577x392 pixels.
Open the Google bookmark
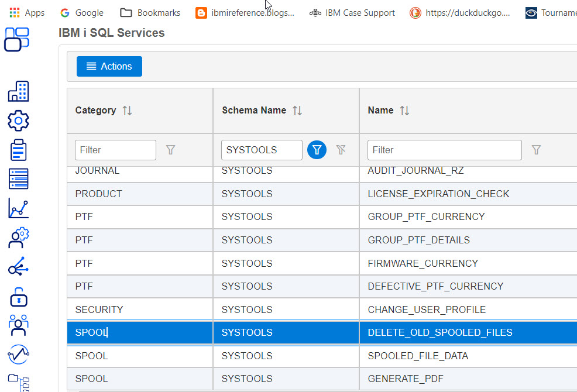(82, 13)
